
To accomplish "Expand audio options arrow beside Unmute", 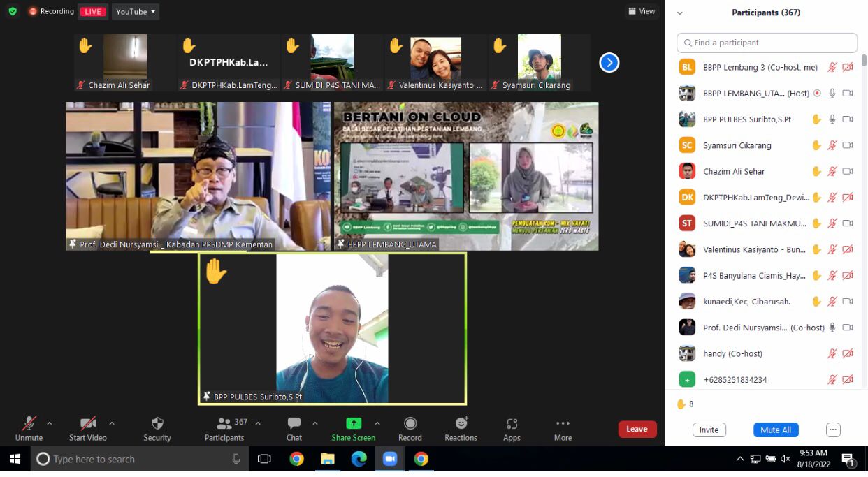I will click(49, 423).
